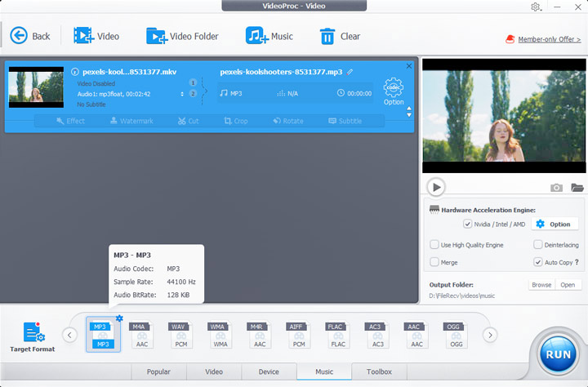The height and width of the screenshot is (387, 588).
Task: Clear the file list with trash icon
Action: click(327, 37)
